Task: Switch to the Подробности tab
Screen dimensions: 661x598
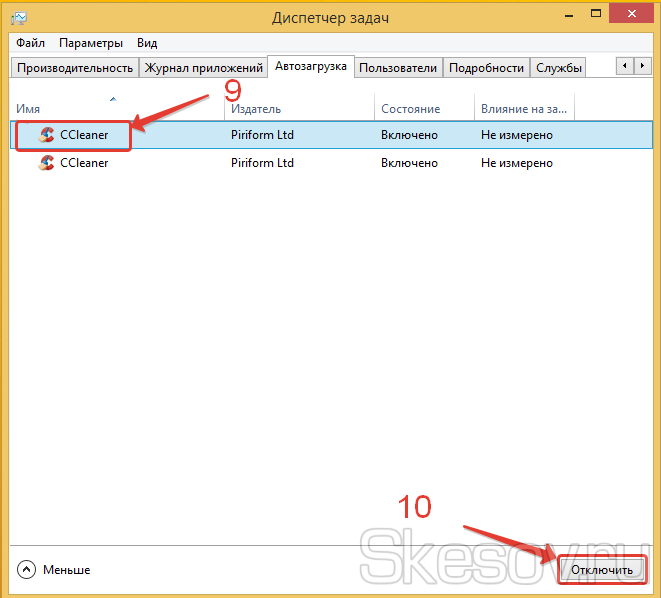Action: click(486, 68)
